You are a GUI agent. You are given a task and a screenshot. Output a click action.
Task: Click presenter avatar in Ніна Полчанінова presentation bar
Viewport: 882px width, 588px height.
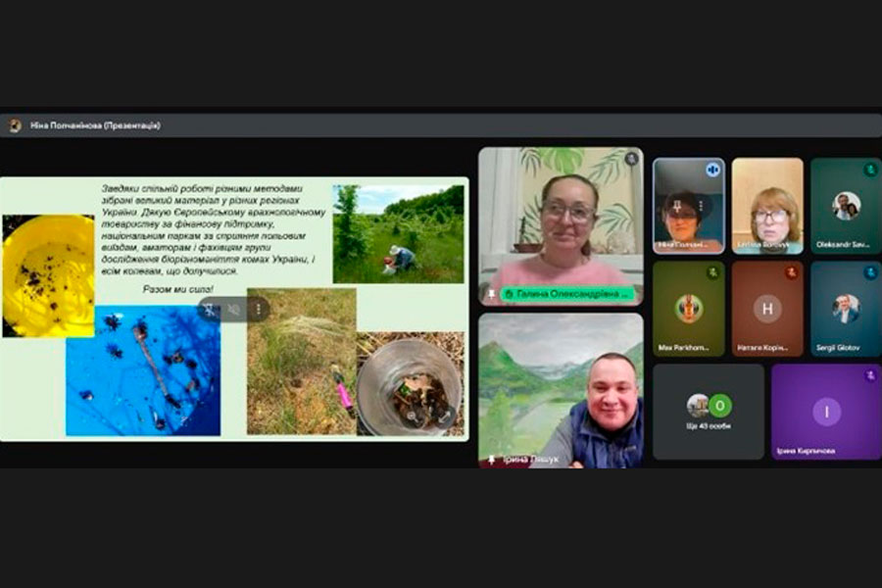pyautogui.click(x=15, y=125)
